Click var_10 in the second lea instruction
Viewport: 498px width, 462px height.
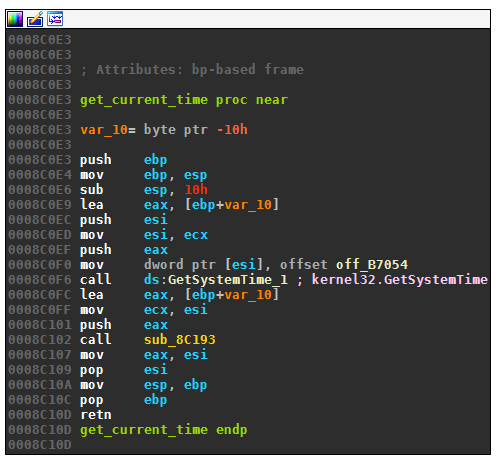[x=248, y=295]
